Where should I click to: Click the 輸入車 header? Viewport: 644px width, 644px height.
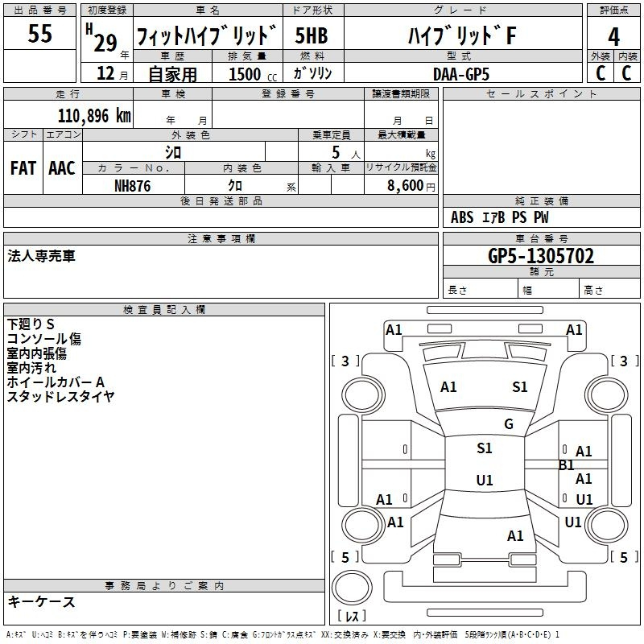pos(331,167)
